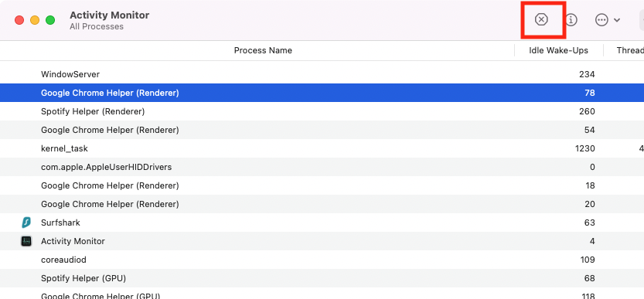Click the 109 idle wake-ups value for coreaudiod
This screenshot has height=299, width=644.
[x=587, y=260]
